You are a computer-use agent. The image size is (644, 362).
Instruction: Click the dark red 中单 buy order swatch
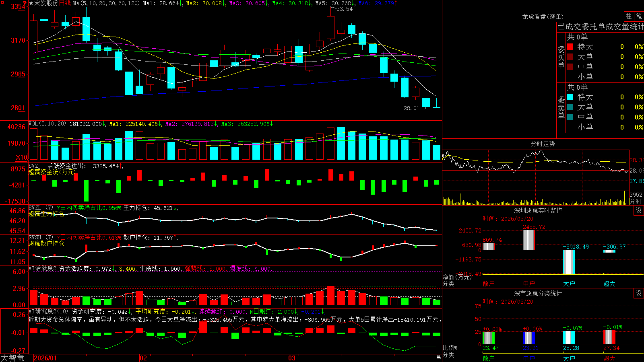pyautogui.click(x=570, y=66)
